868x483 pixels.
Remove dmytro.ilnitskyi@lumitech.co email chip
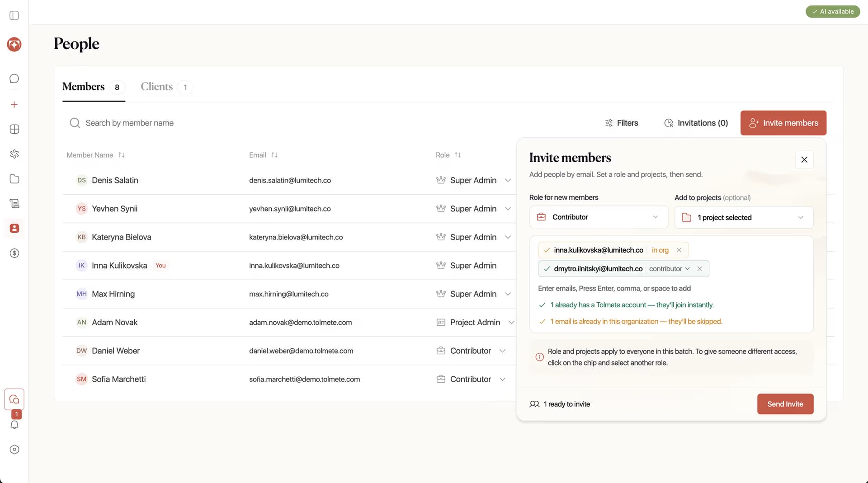pyautogui.click(x=700, y=269)
